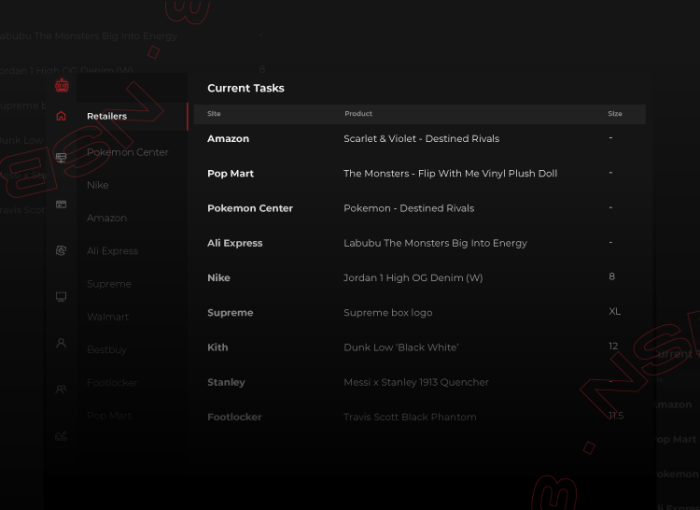Click the red robot logo icon
The width and height of the screenshot is (700, 510).
(61, 85)
